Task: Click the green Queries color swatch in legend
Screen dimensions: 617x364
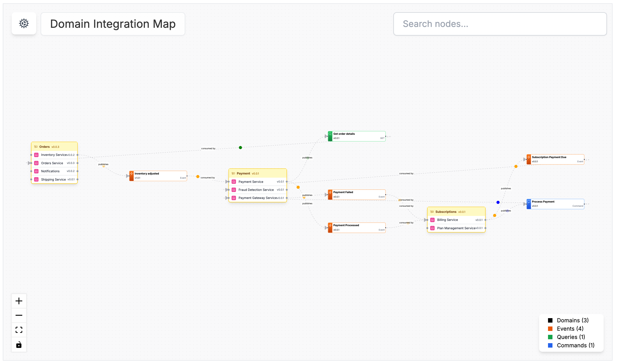Action: point(550,337)
